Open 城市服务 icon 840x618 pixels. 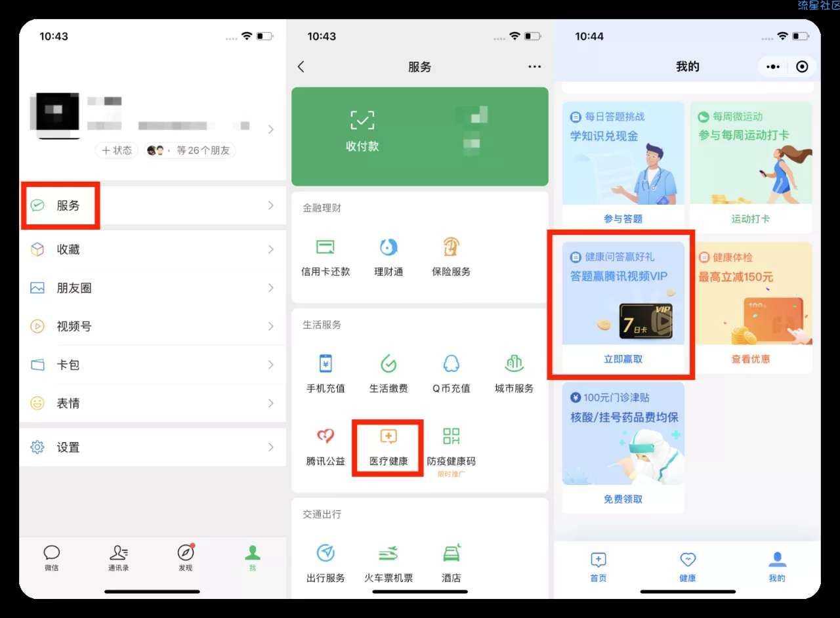[514, 363]
